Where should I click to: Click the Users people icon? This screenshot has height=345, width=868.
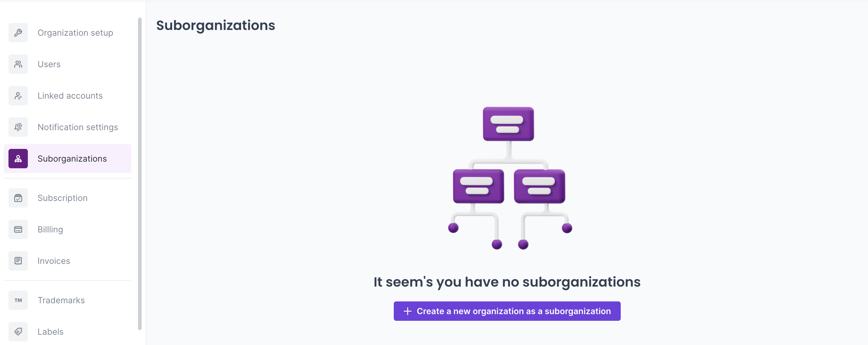tap(18, 64)
